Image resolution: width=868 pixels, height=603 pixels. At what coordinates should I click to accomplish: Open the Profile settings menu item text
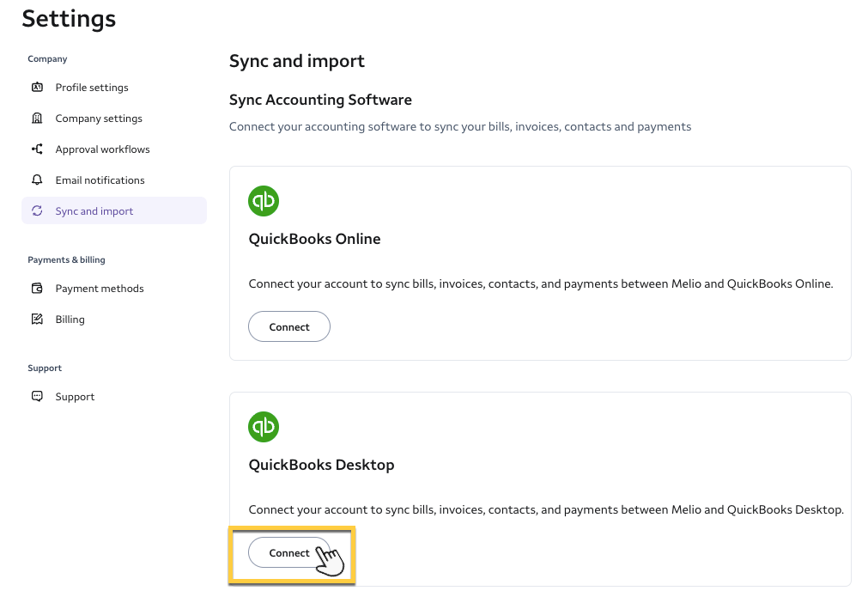click(92, 88)
